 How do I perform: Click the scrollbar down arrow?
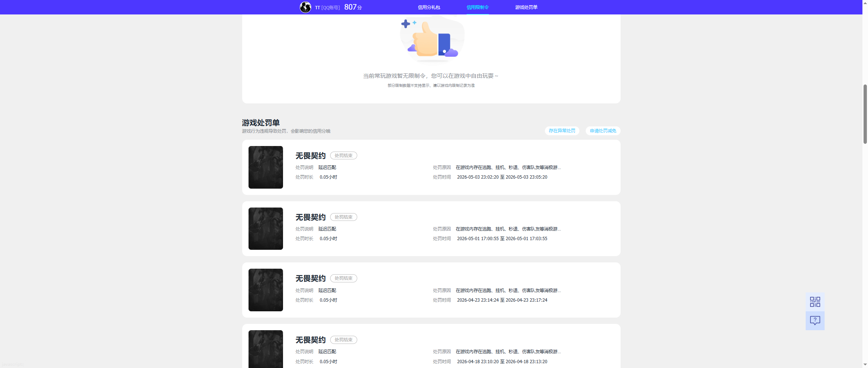pos(865,365)
